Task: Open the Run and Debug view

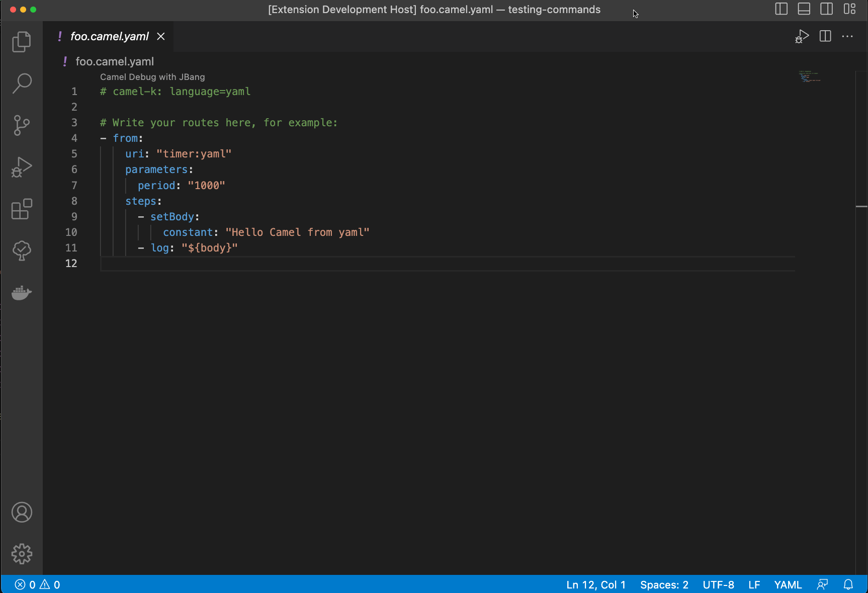Action: click(21, 167)
